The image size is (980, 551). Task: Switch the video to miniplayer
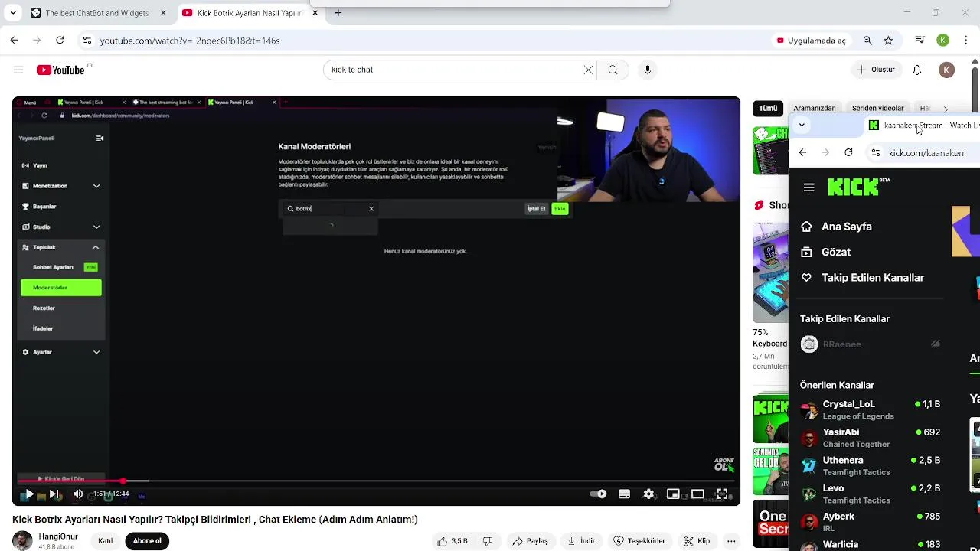(673, 494)
